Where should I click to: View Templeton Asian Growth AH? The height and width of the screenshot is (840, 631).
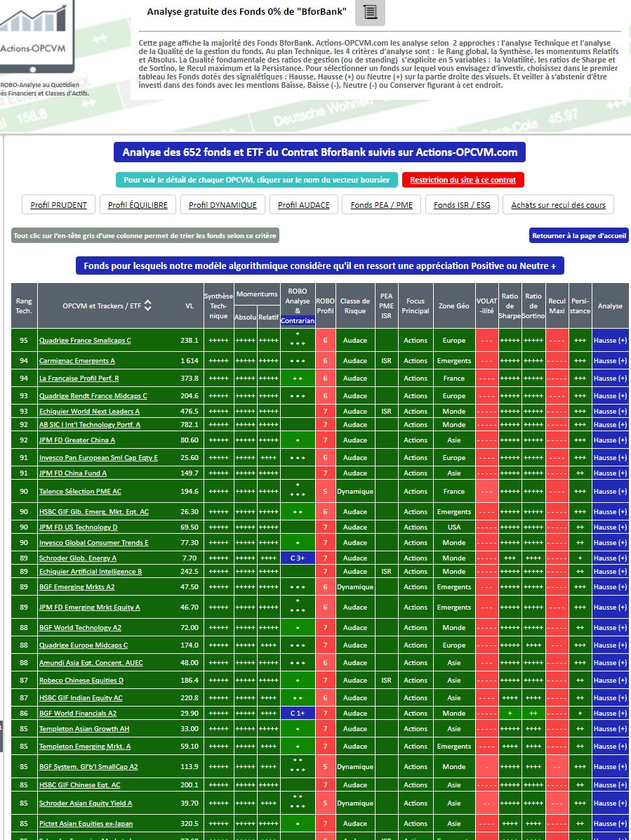pyautogui.click(x=84, y=729)
